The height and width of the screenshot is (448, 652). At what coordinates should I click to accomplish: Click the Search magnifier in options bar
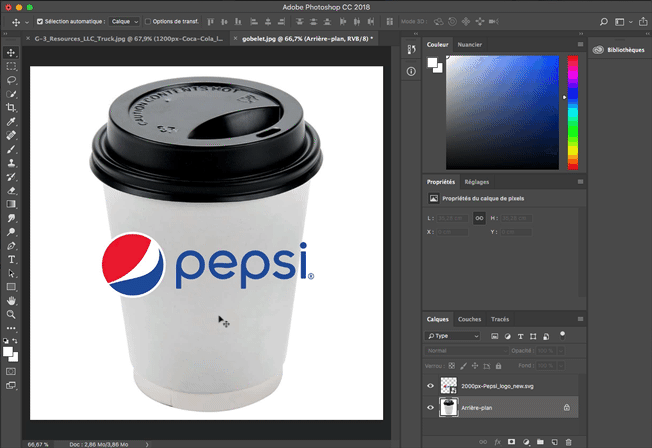(x=604, y=22)
